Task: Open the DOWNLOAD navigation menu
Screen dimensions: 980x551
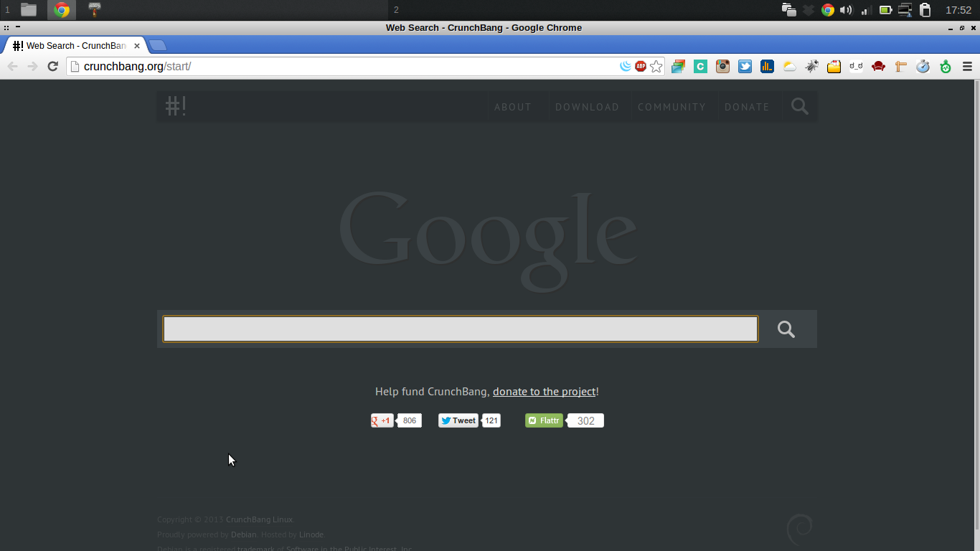Action: click(587, 107)
